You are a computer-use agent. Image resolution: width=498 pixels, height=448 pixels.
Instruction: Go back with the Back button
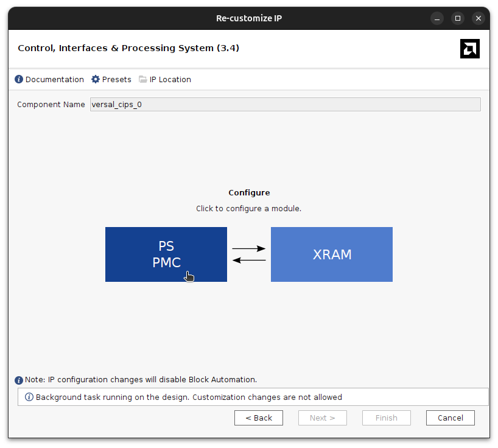(x=258, y=418)
